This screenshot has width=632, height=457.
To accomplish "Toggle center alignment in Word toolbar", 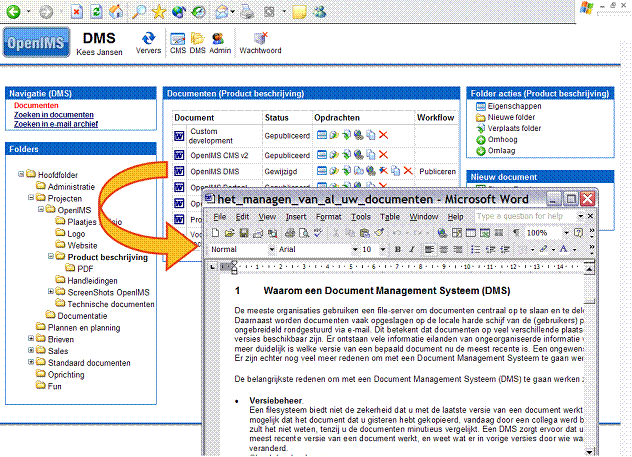I will 443,249.
